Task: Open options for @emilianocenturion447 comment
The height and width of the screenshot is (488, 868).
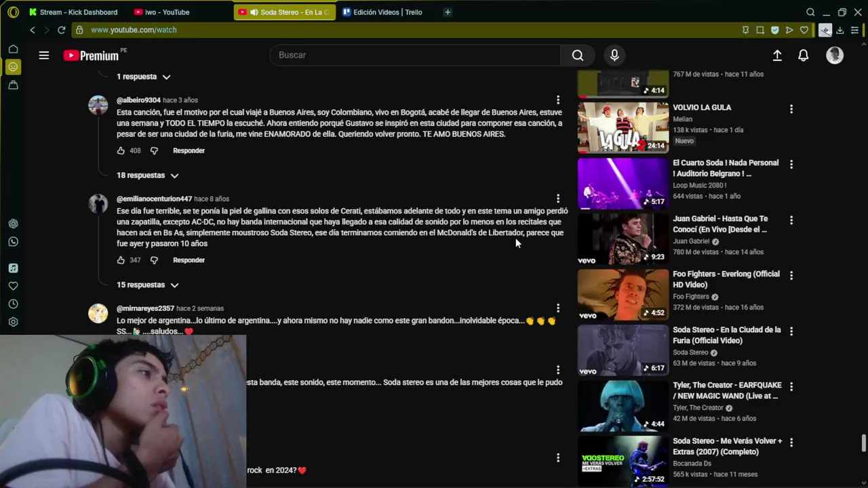Action: point(558,199)
